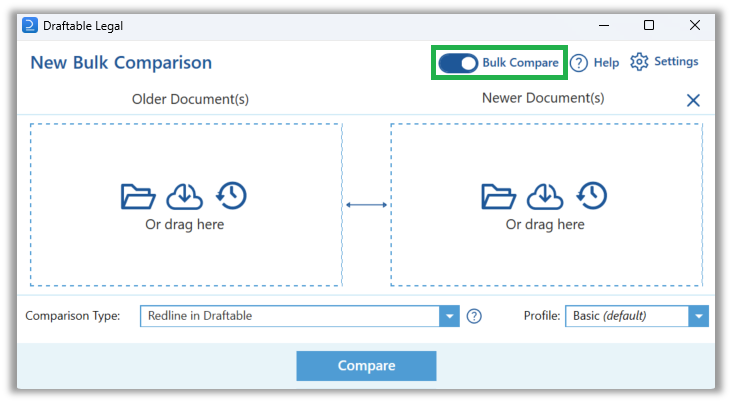The image size is (732, 403).
Task: Click the Comparison Type label
Action: tap(72, 316)
